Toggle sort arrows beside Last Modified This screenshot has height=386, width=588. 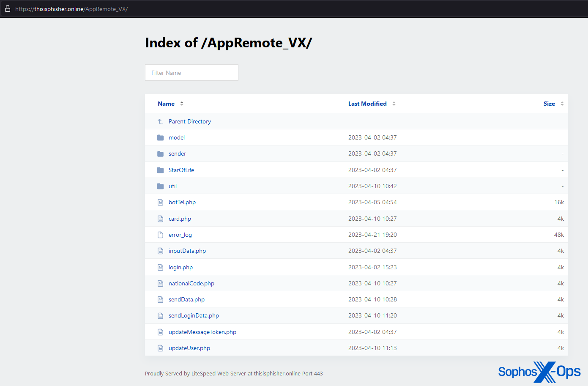tap(394, 104)
